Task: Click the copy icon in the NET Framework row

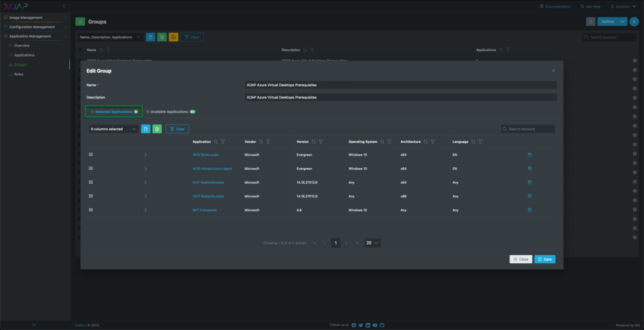Action: (530, 210)
